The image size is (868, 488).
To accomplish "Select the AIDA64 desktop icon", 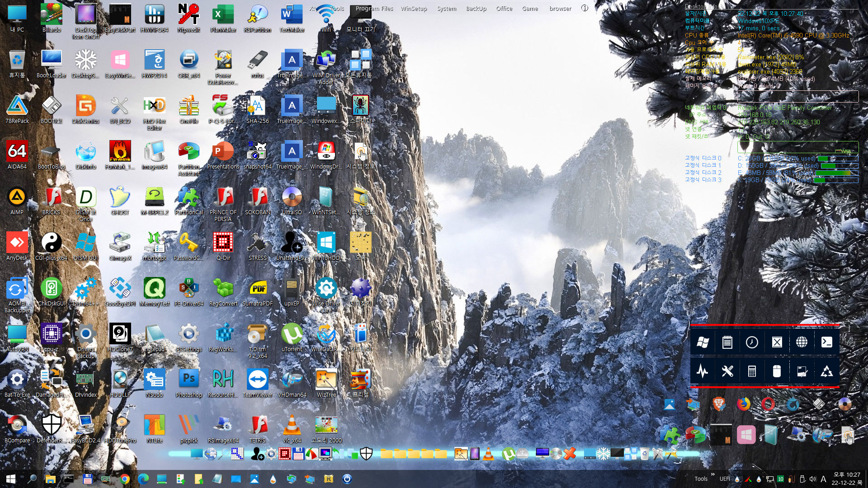I will 17,155.
